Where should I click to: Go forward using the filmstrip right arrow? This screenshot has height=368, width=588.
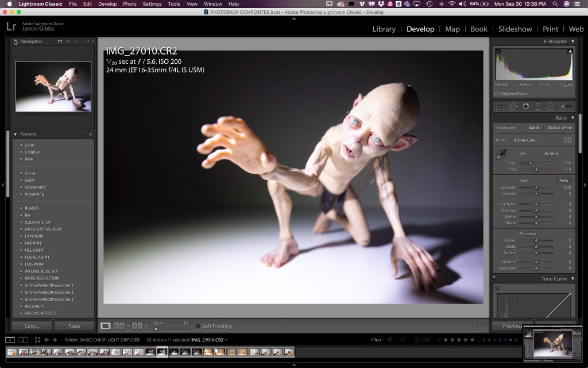tap(55, 340)
